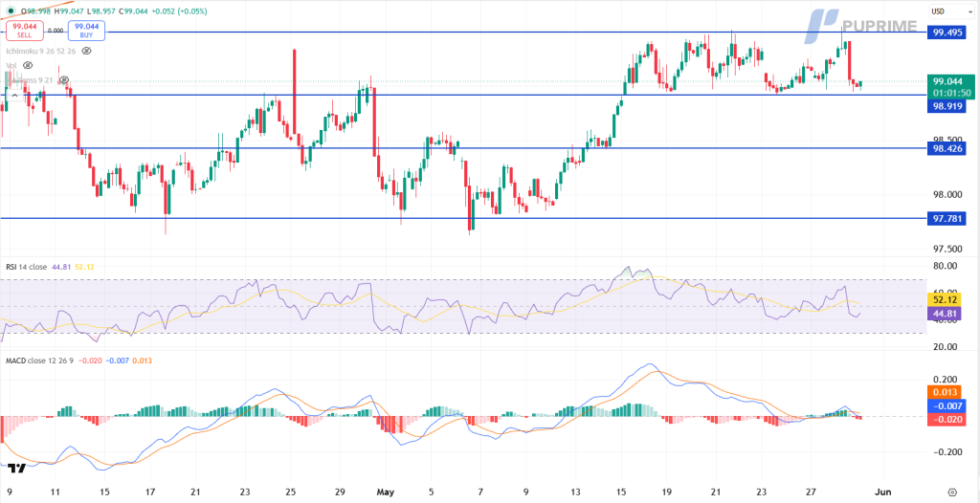Select the 97.781 horizontal line price label
This screenshot has width=980, height=503.
[x=947, y=219]
